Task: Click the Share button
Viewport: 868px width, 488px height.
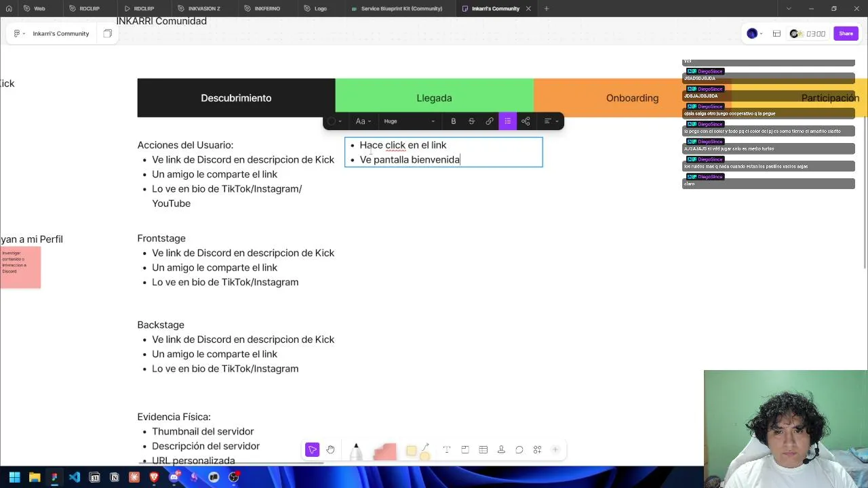Action: click(846, 34)
